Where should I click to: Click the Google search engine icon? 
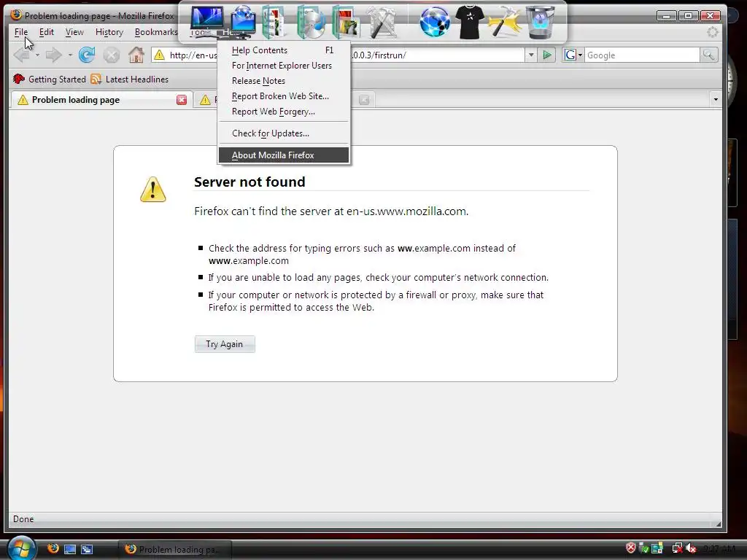click(x=570, y=55)
